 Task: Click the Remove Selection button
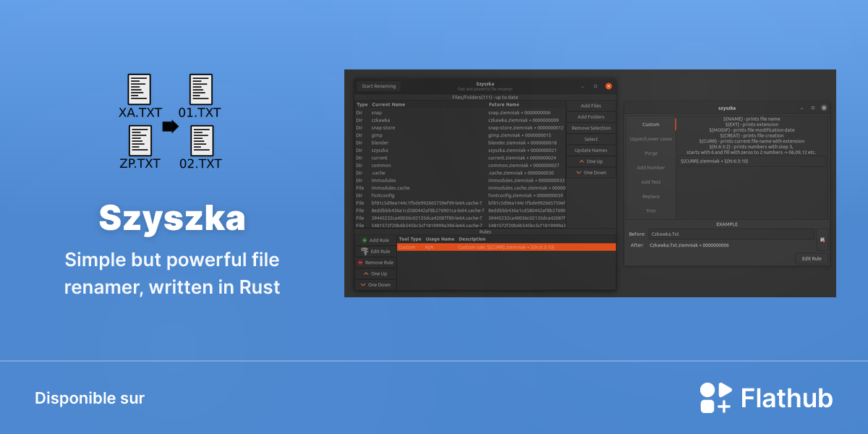point(591,128)
